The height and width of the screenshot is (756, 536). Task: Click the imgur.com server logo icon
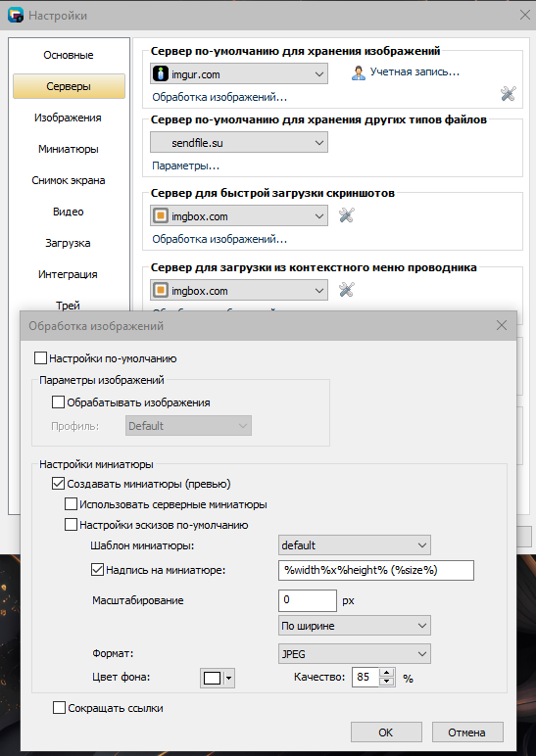161,73
